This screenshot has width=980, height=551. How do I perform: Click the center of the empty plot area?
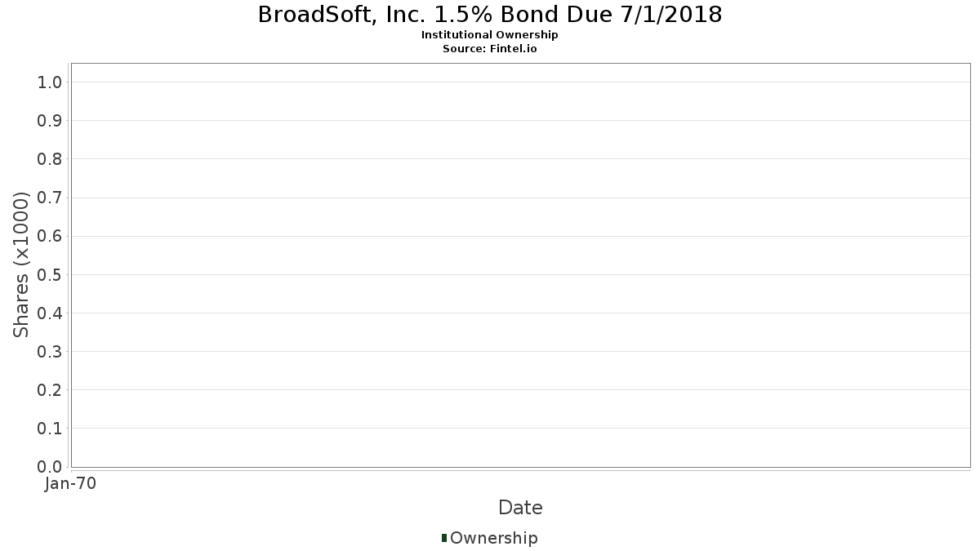[x=520, y=265]
